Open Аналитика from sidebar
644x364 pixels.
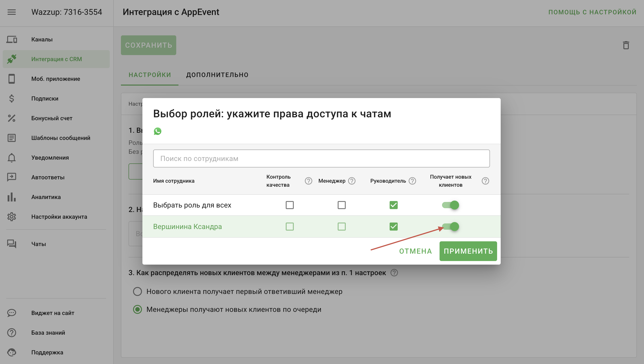tap(46, 197)
